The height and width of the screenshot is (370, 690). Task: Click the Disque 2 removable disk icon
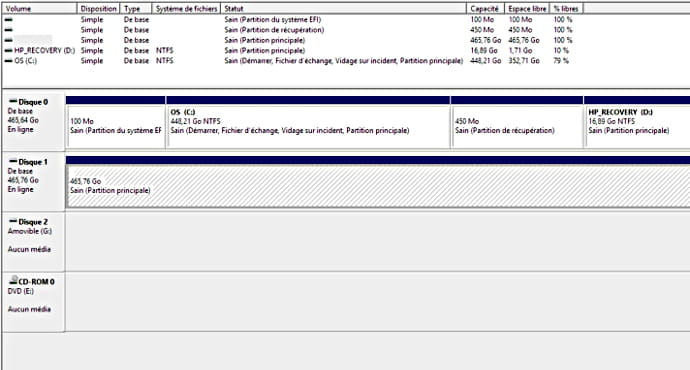[13, 221]
